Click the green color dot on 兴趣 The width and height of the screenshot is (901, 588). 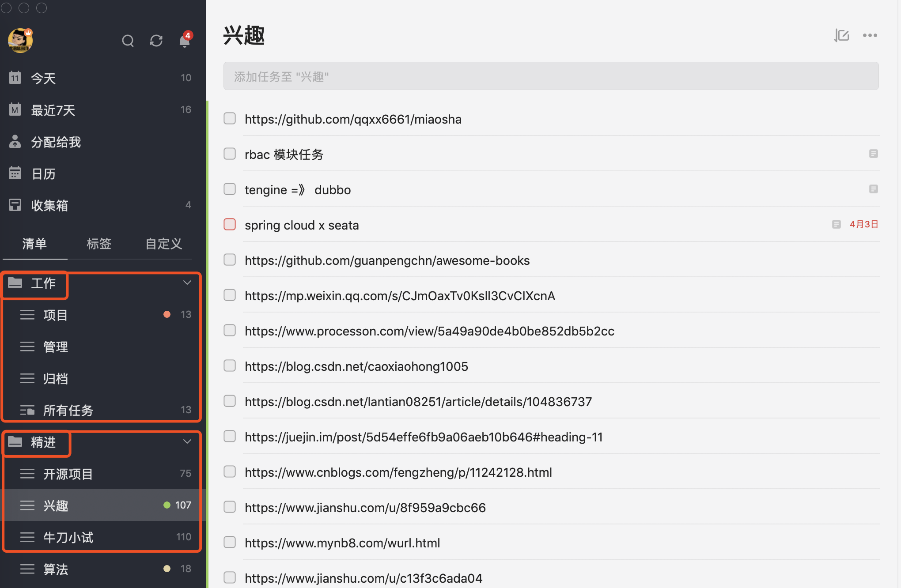point(167,505)
